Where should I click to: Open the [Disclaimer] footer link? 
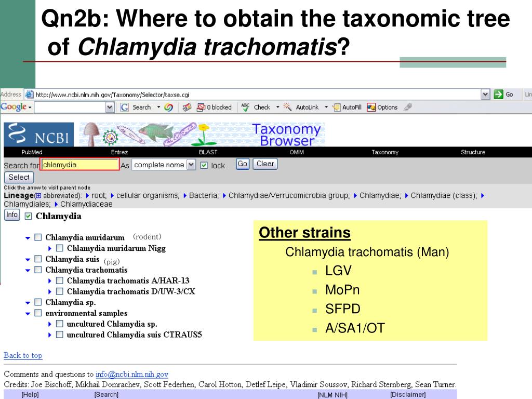[x=408, y=395]
